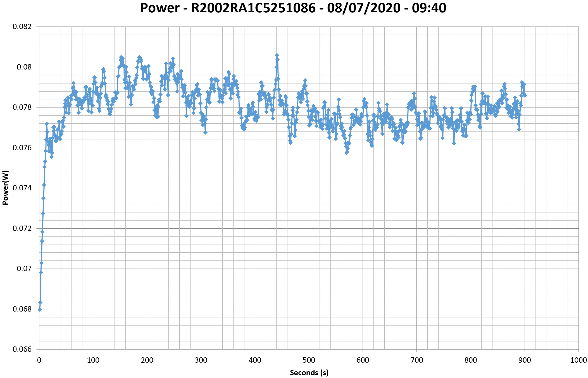Click the 1000 x-axis tick label
This screenshot has height=378, width=588.
click(x=578, y=360)
